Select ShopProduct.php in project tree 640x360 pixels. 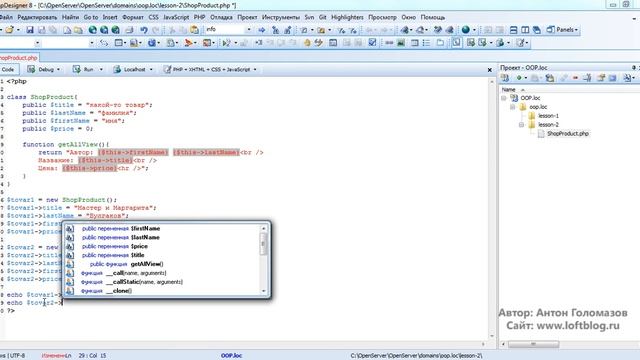click(x=568, y=133)
